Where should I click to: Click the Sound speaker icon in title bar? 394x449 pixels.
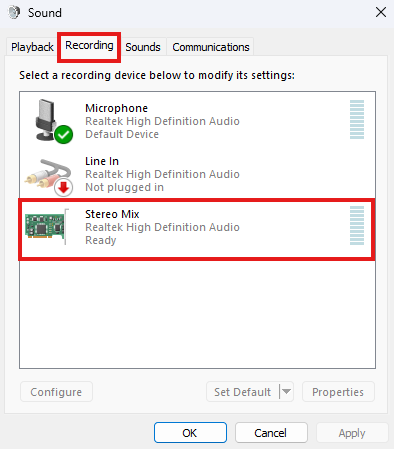point(14,13)
